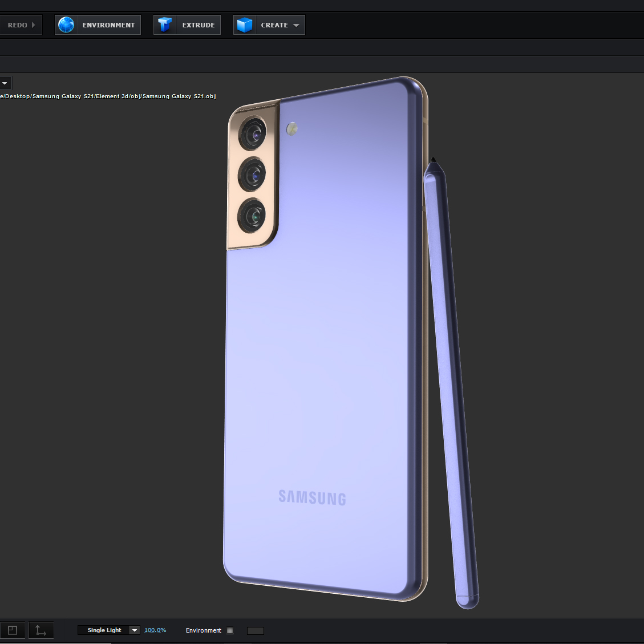
Task: Click the blue globe Environment icon
Action: tap(66, 25)
